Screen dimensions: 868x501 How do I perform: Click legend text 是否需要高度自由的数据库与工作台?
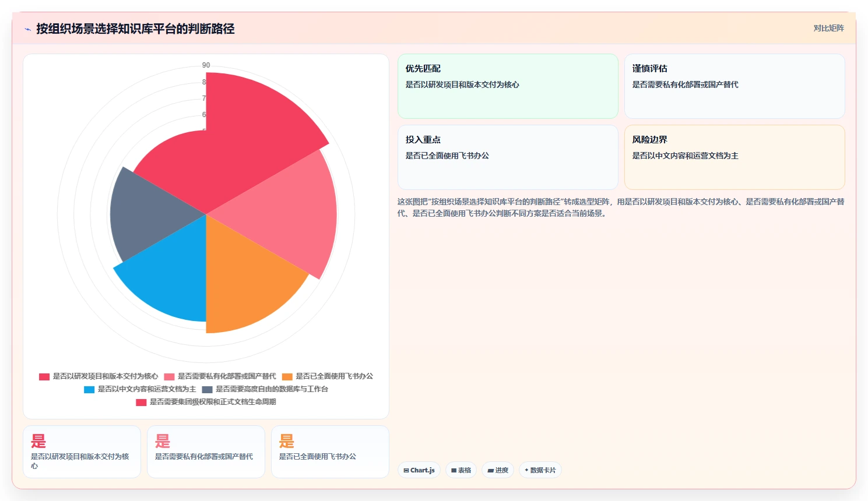tap(272, 389)
